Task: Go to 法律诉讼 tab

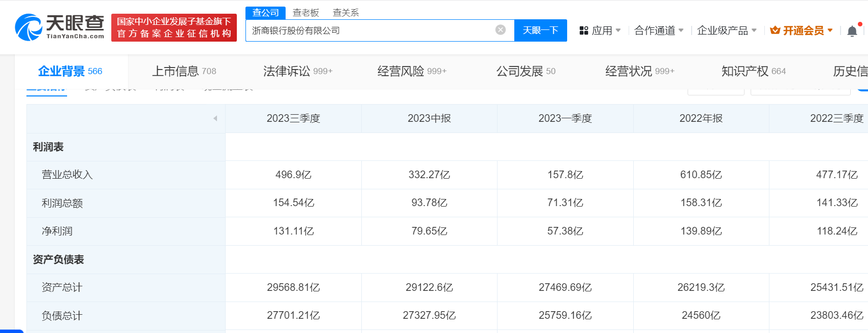Action: tap(297, 71)
